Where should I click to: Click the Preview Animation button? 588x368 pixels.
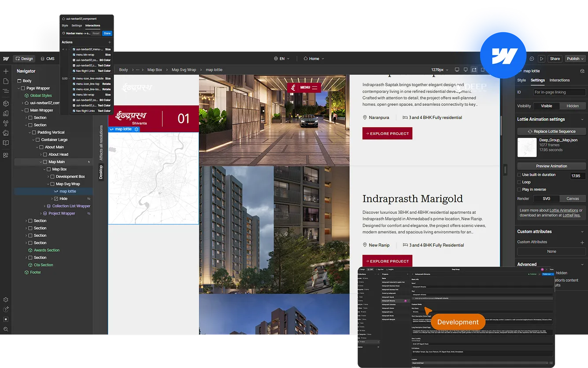(551, 166)
